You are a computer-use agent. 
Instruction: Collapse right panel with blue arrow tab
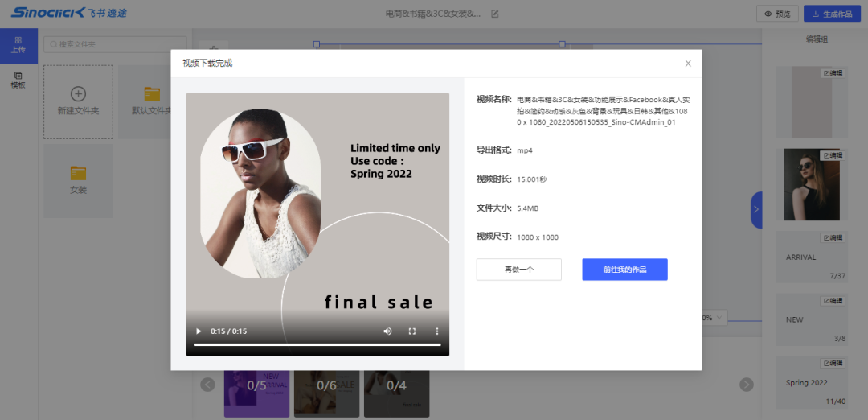[756, 209]
